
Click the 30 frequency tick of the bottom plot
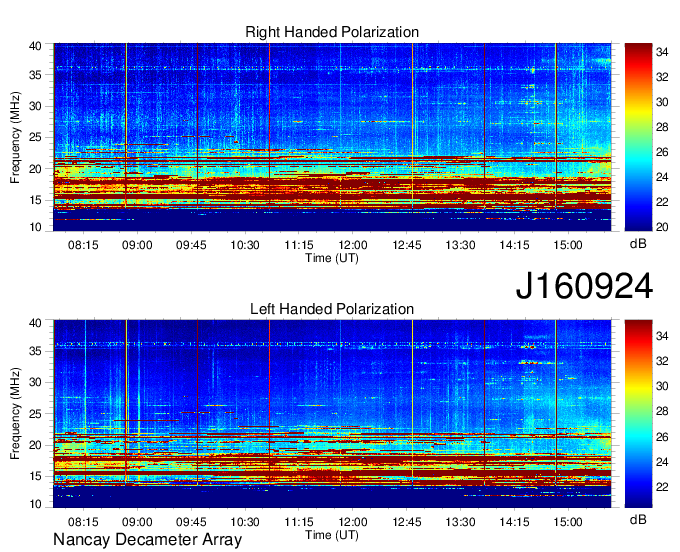click(36, 382)
